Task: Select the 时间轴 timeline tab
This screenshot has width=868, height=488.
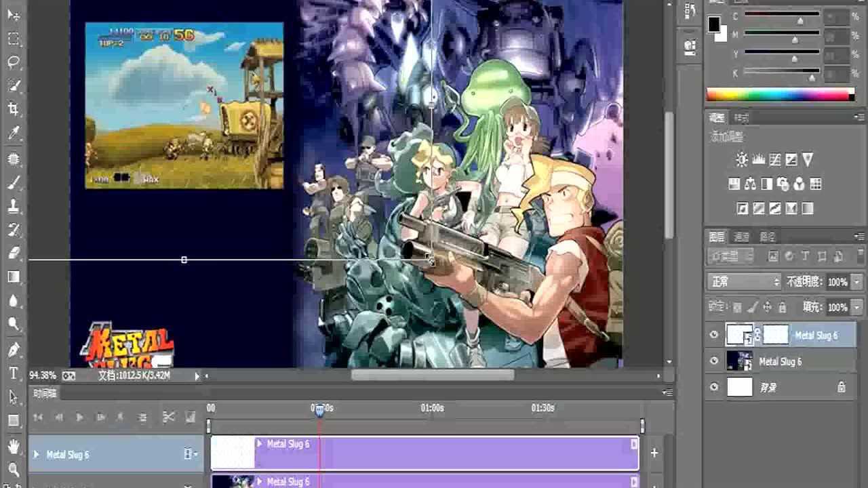Action: 45,393
